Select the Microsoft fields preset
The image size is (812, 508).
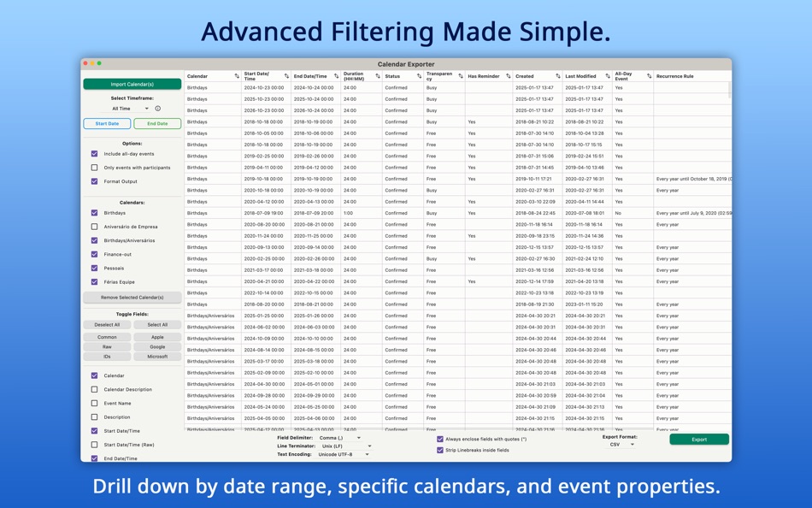157,357
